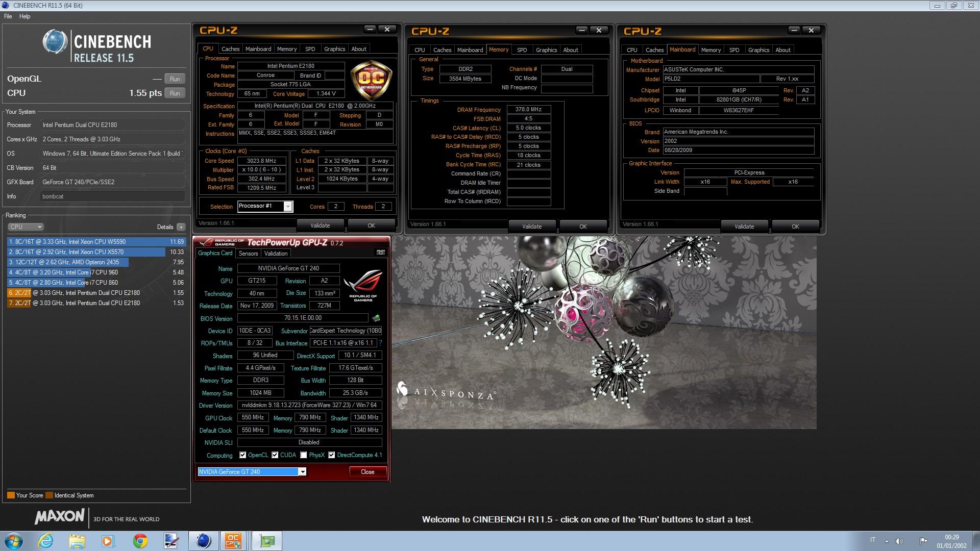This screenshot has height=551, width=980.
Task: Select the AMD Opteron 2435 ranking row
Action: pyautogui.click(x=96, y=262)
